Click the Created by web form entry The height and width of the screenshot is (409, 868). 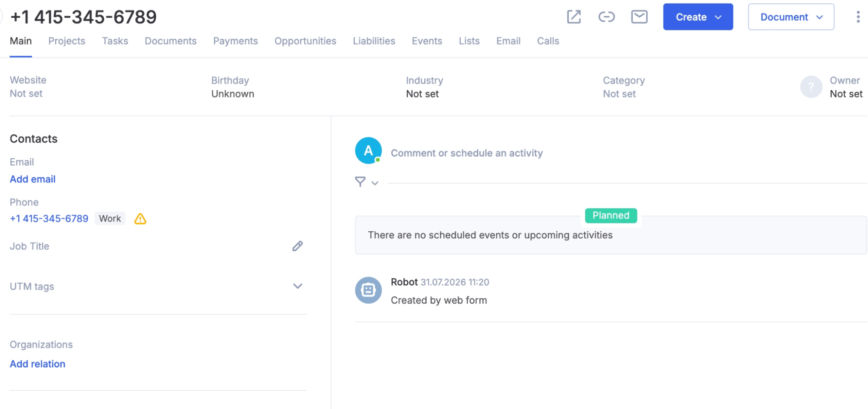[x=439, y=300]
